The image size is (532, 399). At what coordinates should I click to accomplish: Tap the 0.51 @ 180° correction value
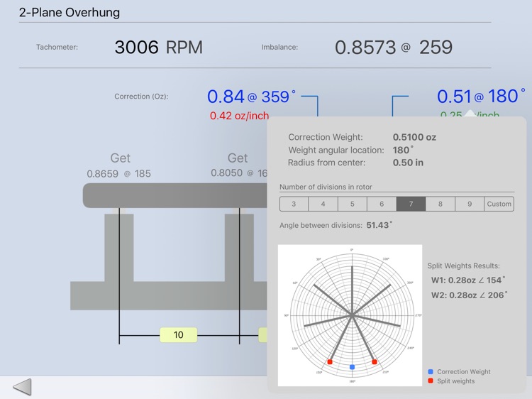481,96
